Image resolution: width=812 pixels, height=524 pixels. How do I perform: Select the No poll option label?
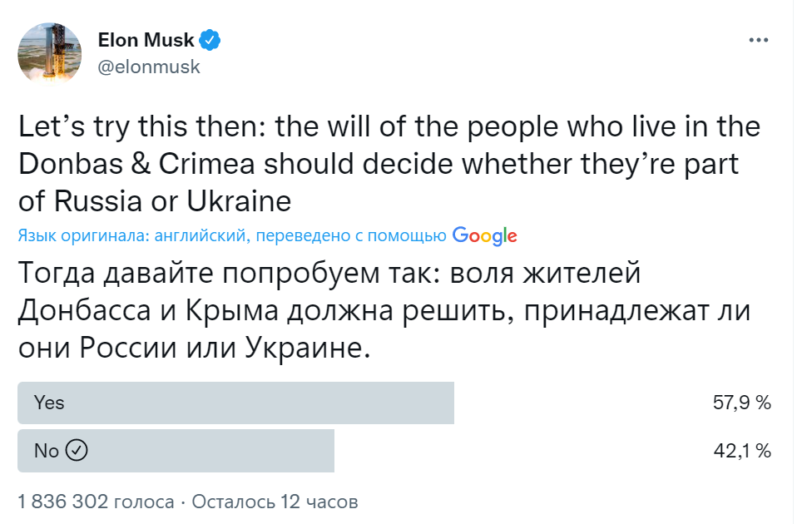click(47, 451)
